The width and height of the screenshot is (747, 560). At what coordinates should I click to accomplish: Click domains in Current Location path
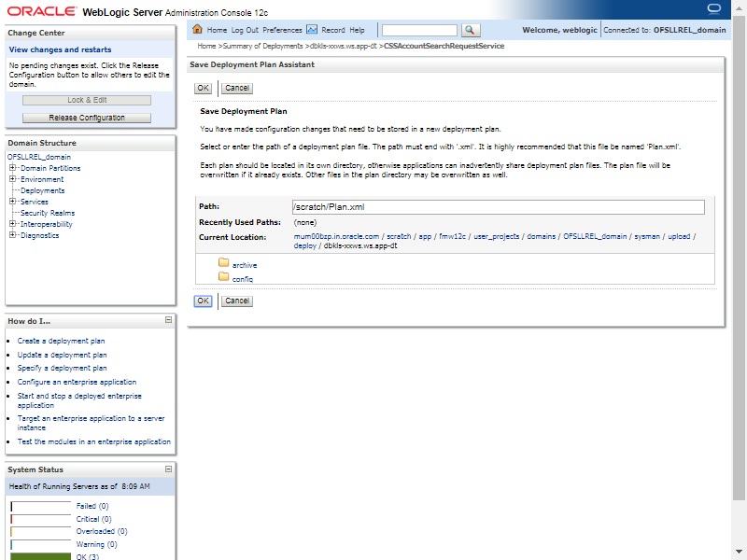(542, 237)
